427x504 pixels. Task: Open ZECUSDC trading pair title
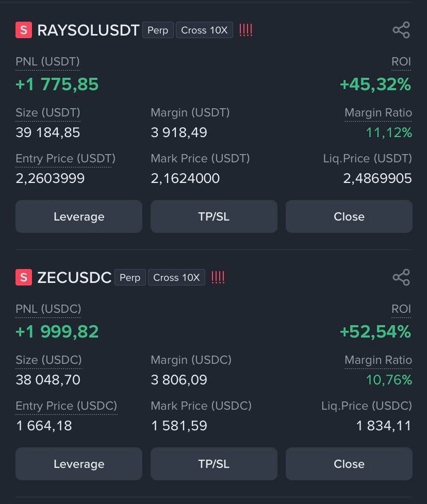(74, 277)
